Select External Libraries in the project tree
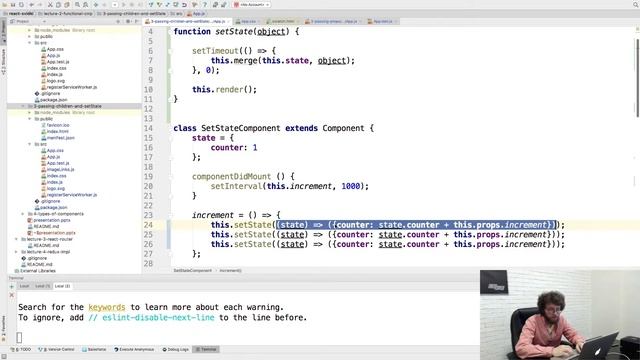The image size is (640, 360). click(35, 271)
